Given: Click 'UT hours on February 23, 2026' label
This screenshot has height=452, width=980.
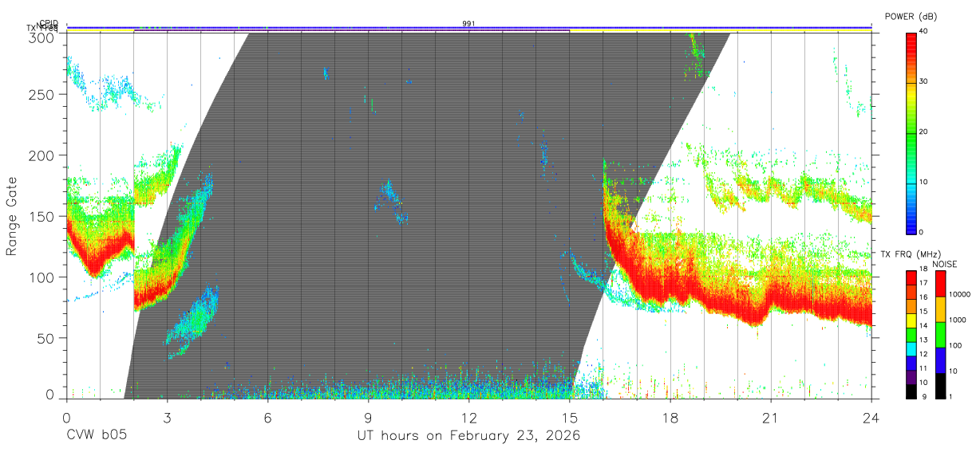Looking at the screenshot, I should click(468, 436).
